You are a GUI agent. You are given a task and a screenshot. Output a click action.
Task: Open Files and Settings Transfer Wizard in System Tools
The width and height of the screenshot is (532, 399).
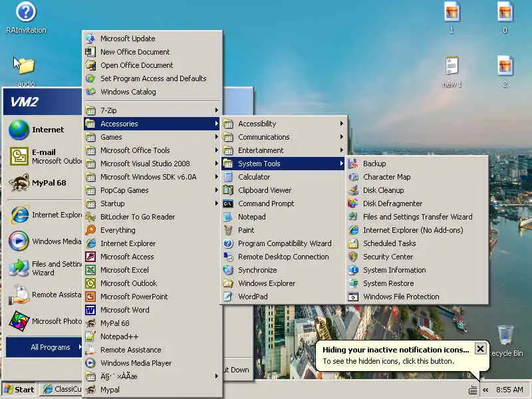(417, 217)
